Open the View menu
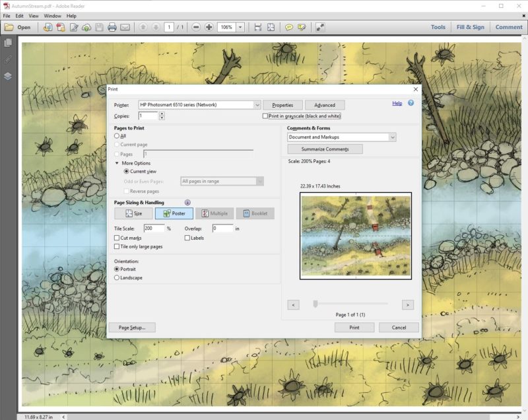This screenshot has height=420, width=528. (x=34, y=16)
